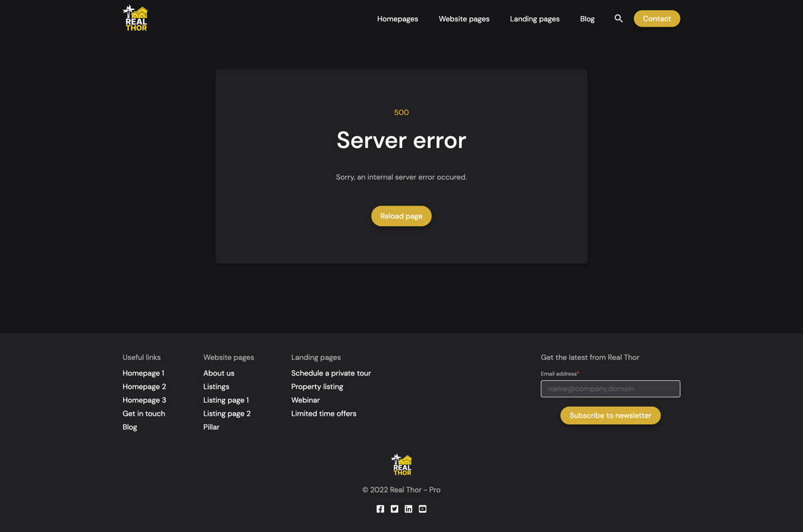Expand the Landing pages nav menu

pyautogui.click(x=534, y=19)
